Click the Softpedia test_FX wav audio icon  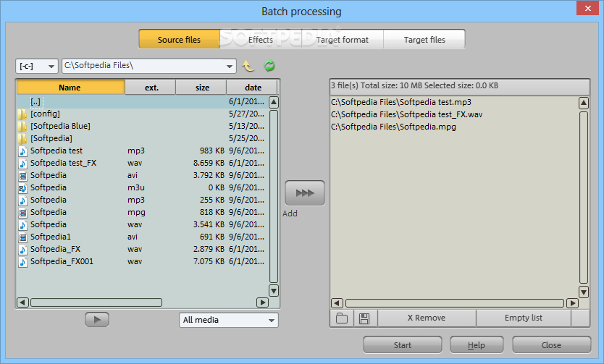click(x=22, y=163)
